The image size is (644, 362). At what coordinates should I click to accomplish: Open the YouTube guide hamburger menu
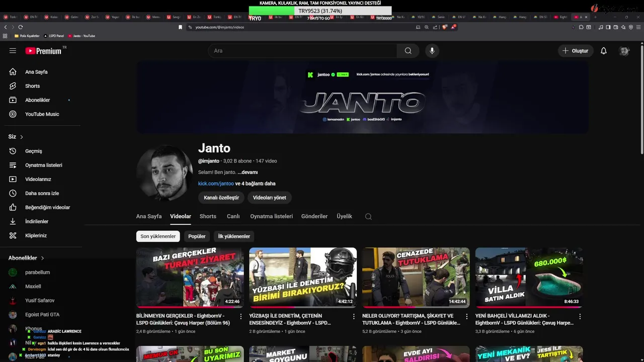[13, 51]
